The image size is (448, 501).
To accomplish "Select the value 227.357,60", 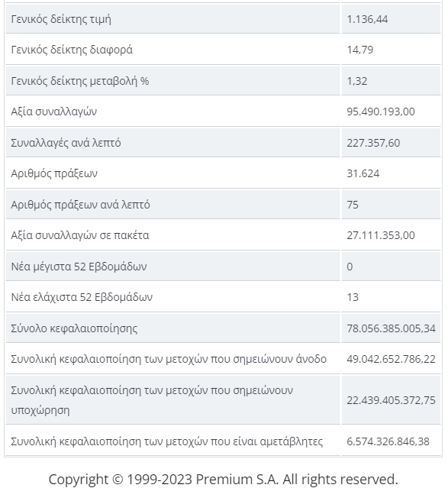I will tap(373, 143).
